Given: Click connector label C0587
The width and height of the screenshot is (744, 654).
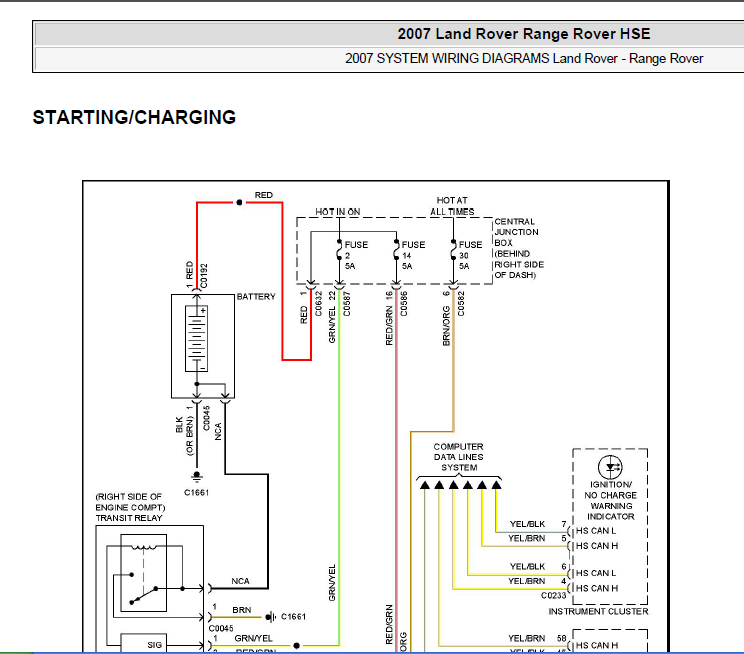Looking at the screenshot, I should 347,303.
